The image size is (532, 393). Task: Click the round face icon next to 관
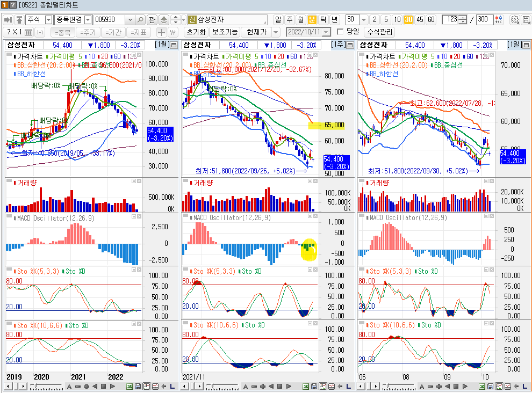coord(164,20)
